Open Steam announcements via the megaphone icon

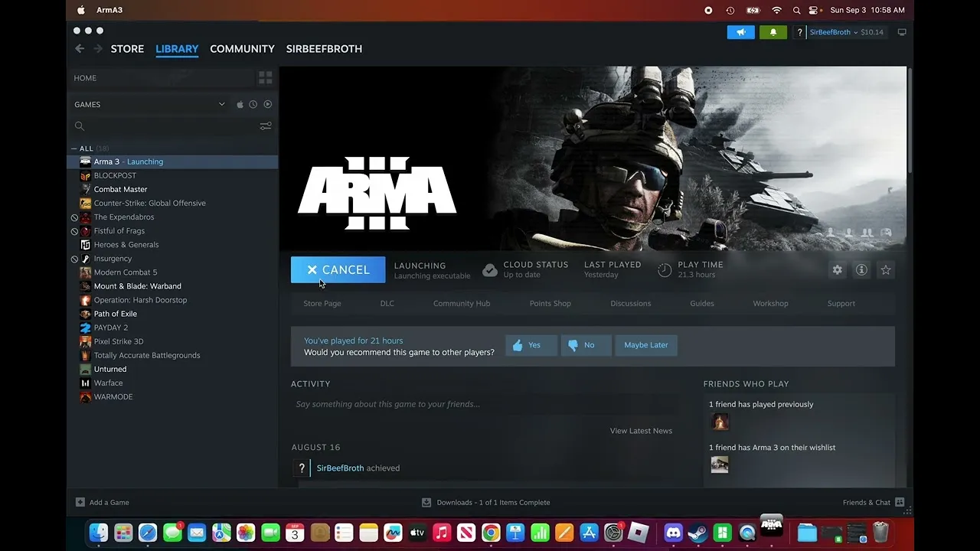tap(740, 32)
